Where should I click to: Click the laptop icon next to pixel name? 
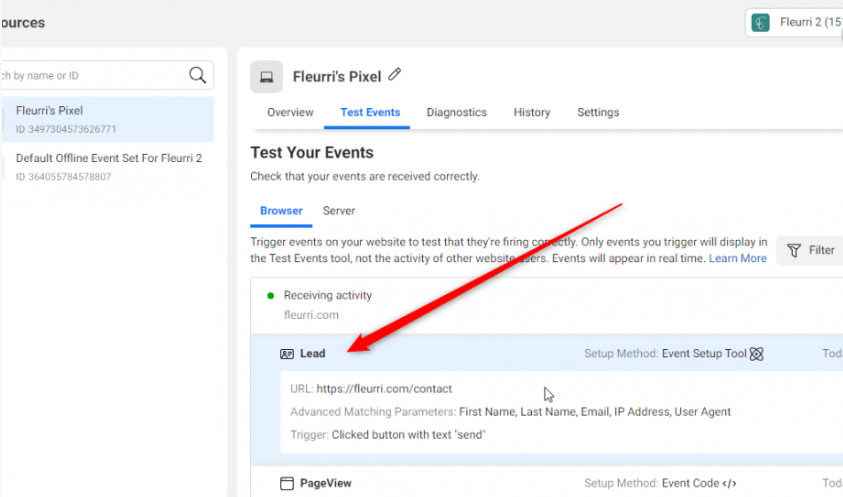tap(266, 76)
